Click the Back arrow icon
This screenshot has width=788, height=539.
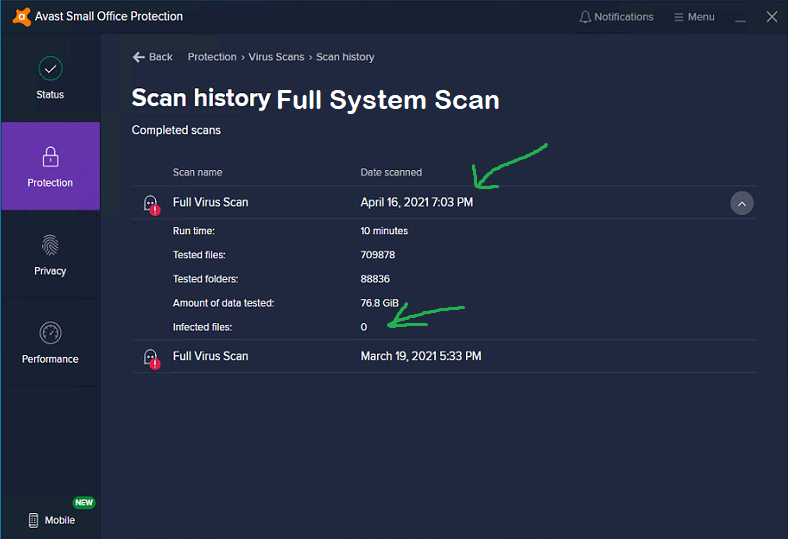[x=139, y=57]
